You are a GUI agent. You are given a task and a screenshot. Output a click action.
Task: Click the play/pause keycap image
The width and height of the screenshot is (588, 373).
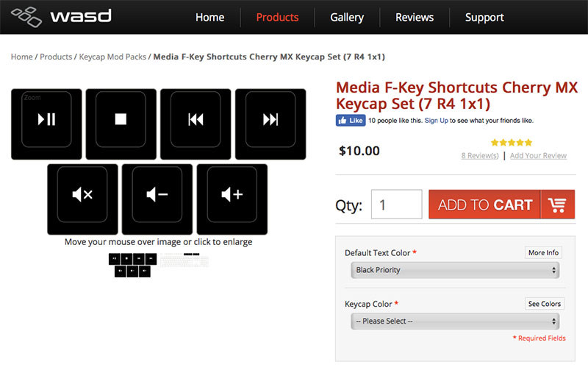tap(47, 120)
